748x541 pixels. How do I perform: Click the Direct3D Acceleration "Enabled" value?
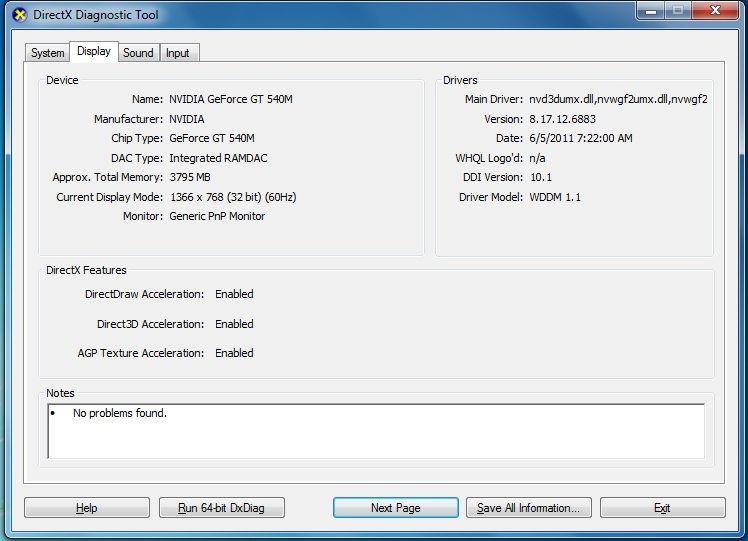(x=234, y=324)
